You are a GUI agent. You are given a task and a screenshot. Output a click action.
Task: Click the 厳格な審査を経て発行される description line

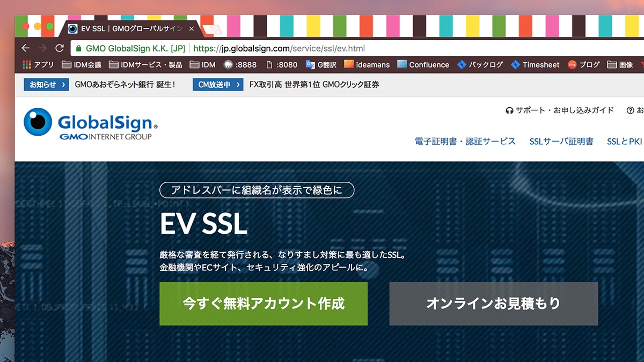pyautogui.click(x=283, y=255)
